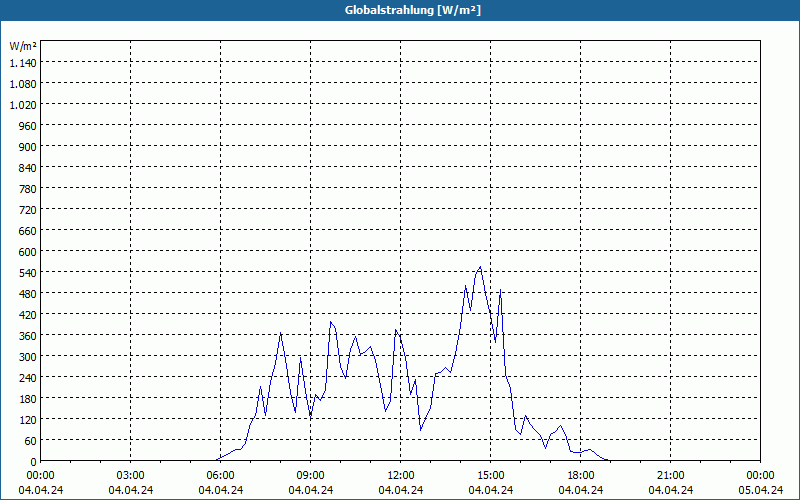This screenshot has height=500, width=800.
Task: Click the 720 y-axis label
Action: click(x=28, y=210)
